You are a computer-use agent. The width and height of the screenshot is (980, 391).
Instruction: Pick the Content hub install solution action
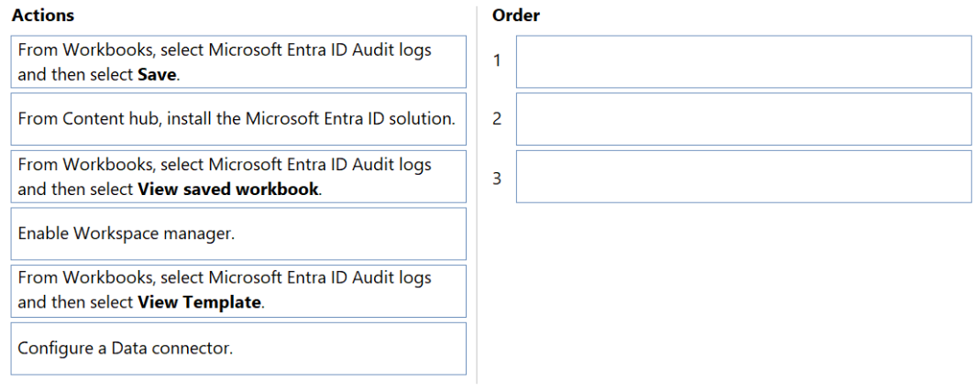coord(238,119)
